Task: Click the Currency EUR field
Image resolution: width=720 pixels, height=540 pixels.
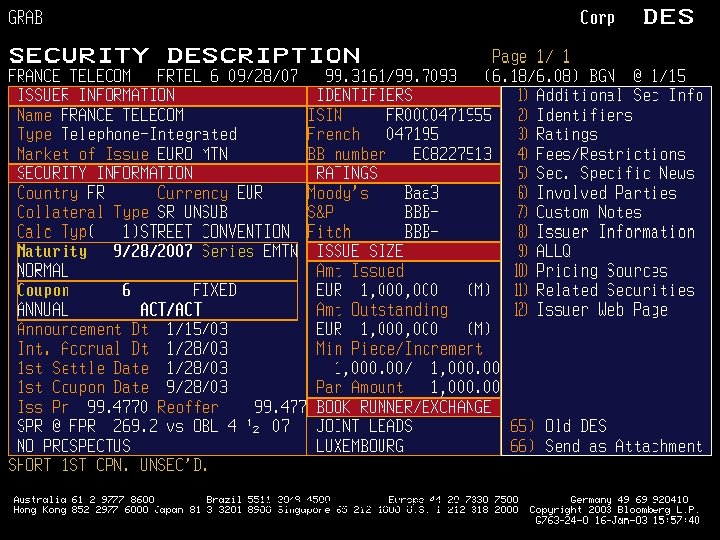Action: tap(210, 193)
